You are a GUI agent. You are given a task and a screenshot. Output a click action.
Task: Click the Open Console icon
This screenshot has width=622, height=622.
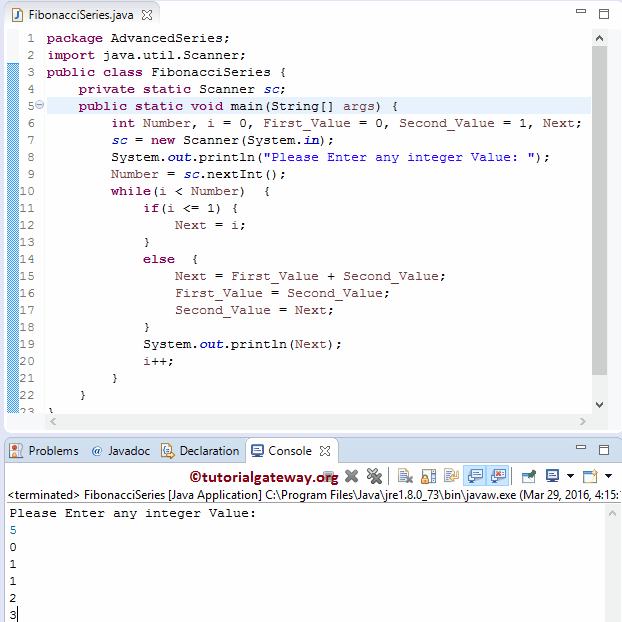coord(590,476)
